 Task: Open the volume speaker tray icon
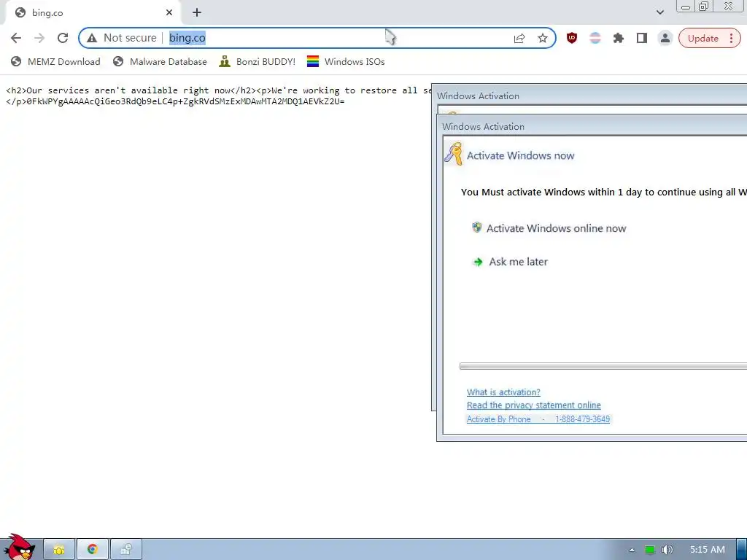click(x=667, y=550)
